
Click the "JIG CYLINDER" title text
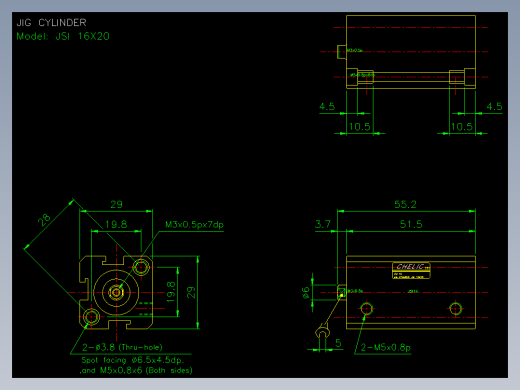click(51, 23)
